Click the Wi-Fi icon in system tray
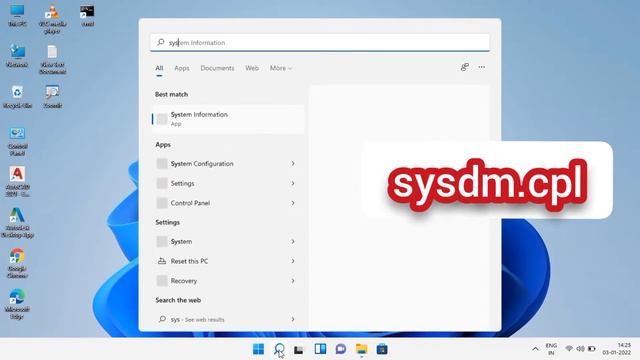The height and width of the screenshot is (360, 640). tap(569, 349)
